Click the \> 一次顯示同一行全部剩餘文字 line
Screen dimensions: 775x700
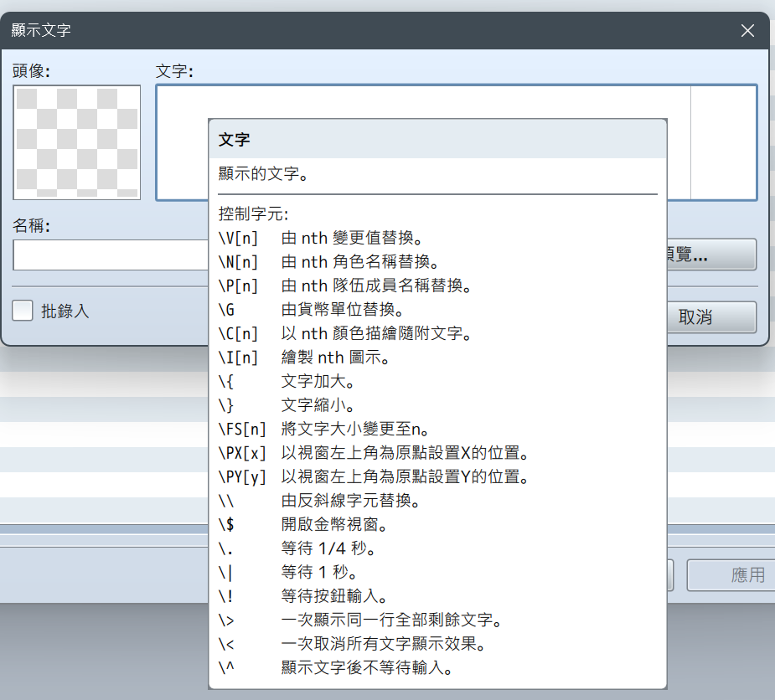click(x=361, y=620)
